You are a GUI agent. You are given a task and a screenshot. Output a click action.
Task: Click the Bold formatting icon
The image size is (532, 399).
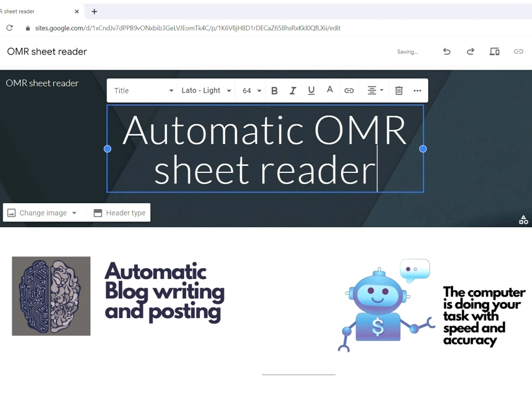pyautogui.click(x=275, y=90)
